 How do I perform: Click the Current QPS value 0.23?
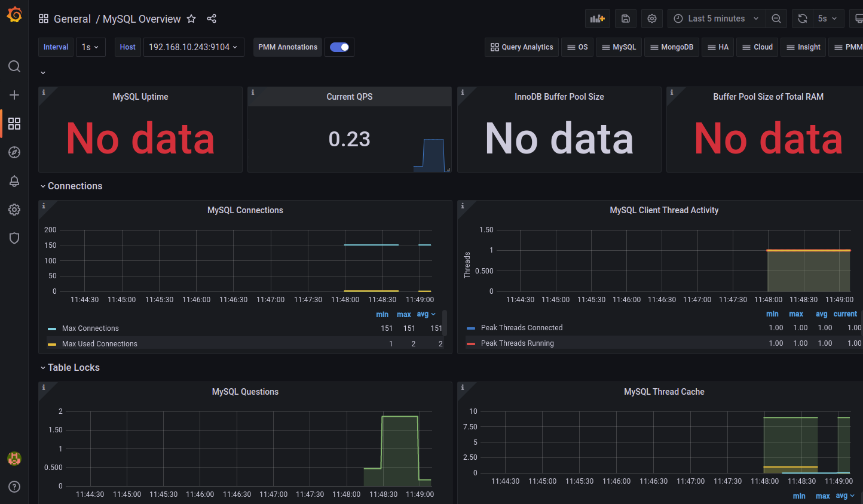pyautogui.click(x=350, y=139)
